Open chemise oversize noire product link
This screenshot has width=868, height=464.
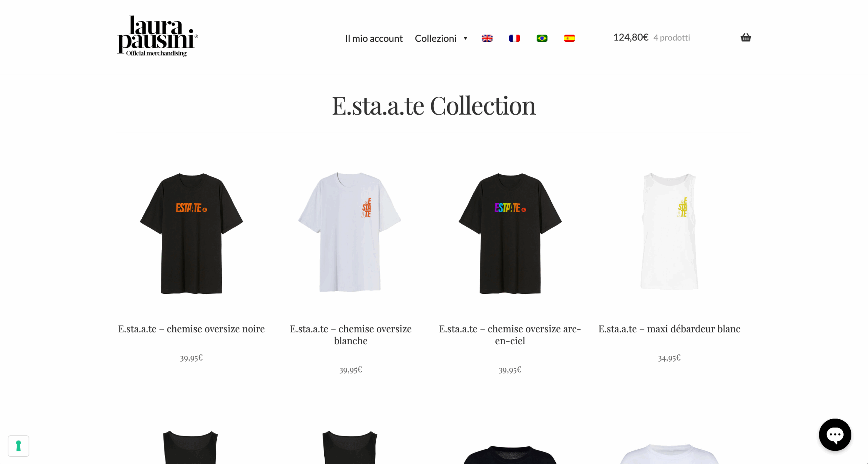191,329
